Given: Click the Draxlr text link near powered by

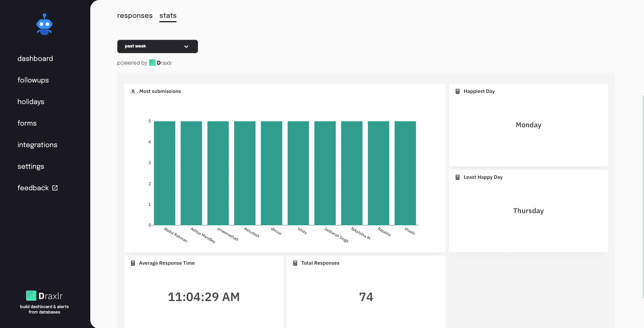Looking at the screenshot, I should pyautogui.click(x=164, y=63).
